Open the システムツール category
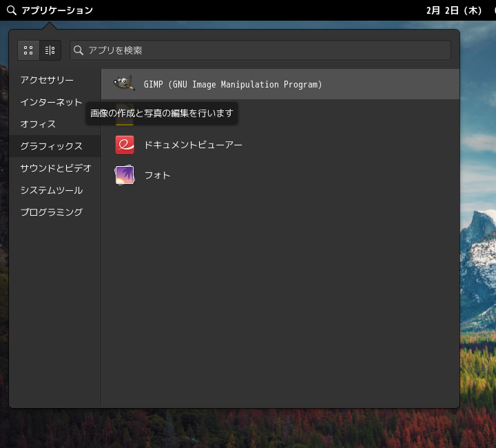This screenshot has height=448, width=496. [x=54, y=190]
